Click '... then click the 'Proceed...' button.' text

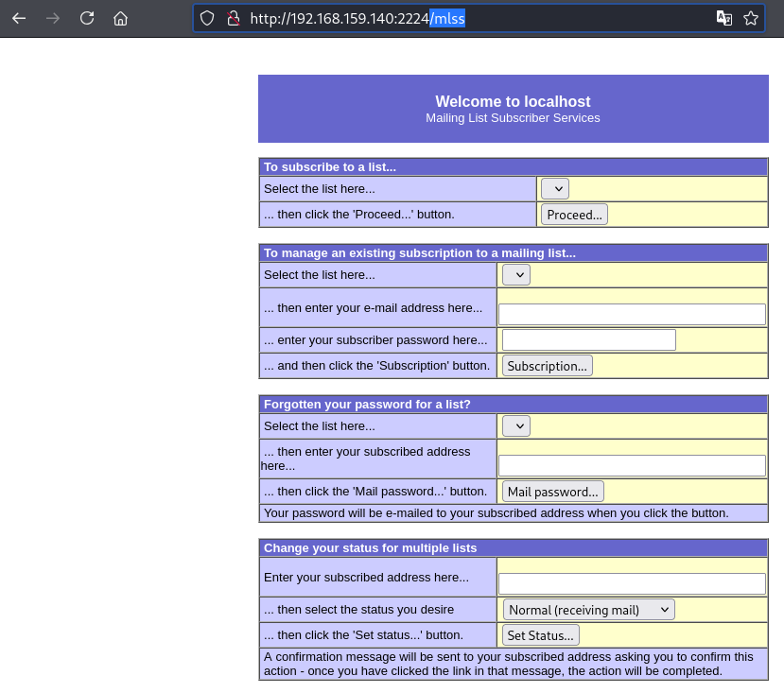point(359,215)
